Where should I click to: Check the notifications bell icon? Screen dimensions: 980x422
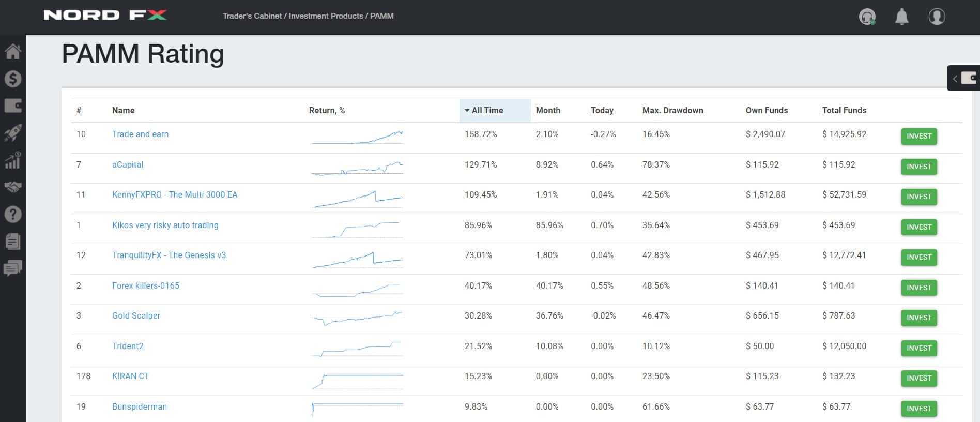[902, 17]
